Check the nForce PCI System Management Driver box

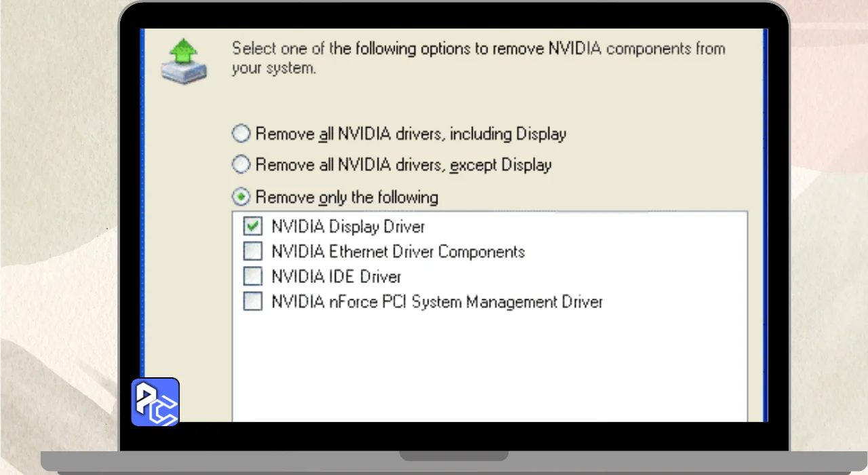253,301
